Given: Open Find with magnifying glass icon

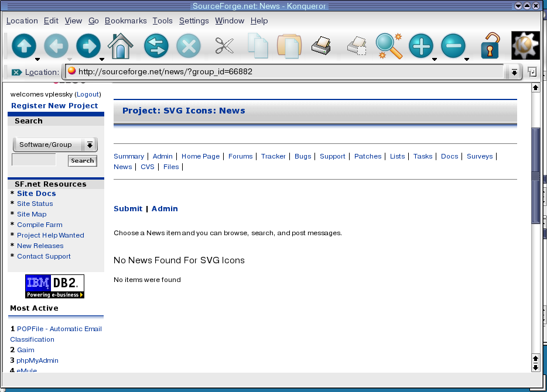Looking at the screenshot, I should [x=389, y=46].
